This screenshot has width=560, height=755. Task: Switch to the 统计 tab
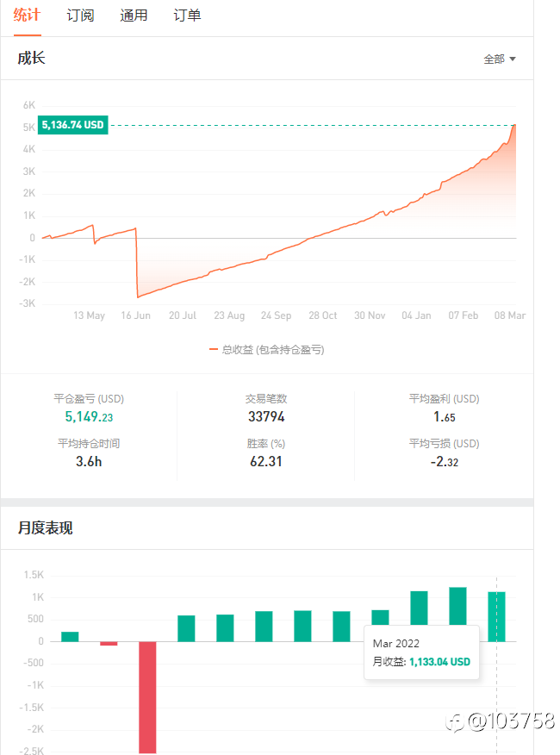[x=27, y=15]
